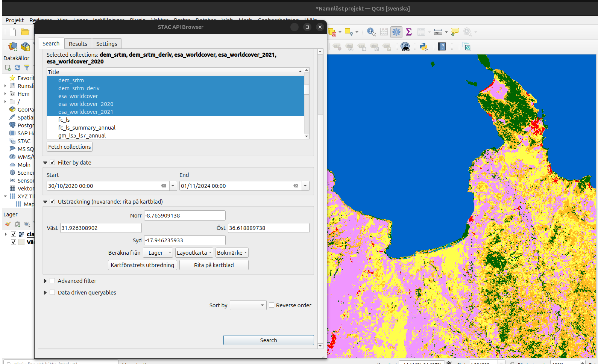Click the Add Layer icon in Datakällor panel
The width and height of the screenshot is (598, 364).
8,68
